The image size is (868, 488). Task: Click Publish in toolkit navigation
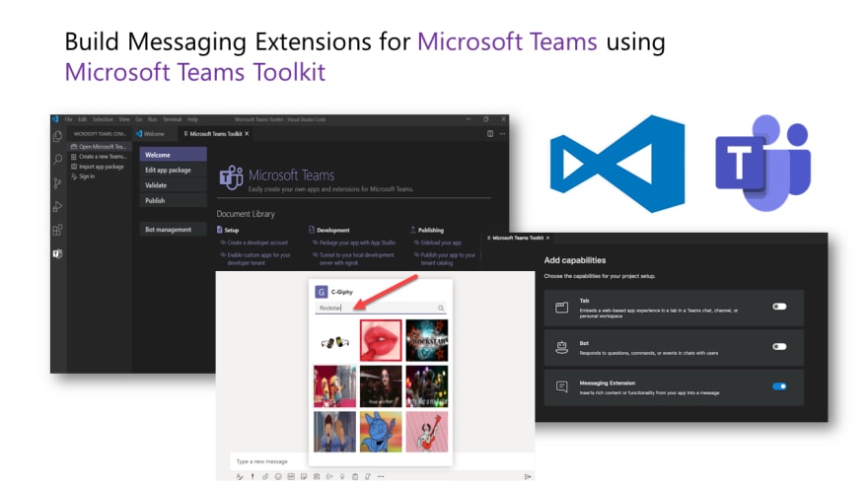tap(174, 201)
